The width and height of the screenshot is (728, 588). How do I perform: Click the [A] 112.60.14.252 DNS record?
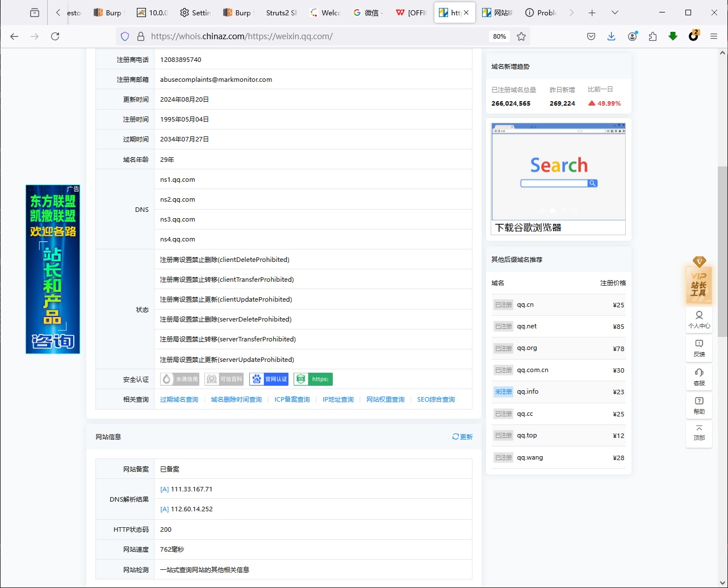coord(186,509)
